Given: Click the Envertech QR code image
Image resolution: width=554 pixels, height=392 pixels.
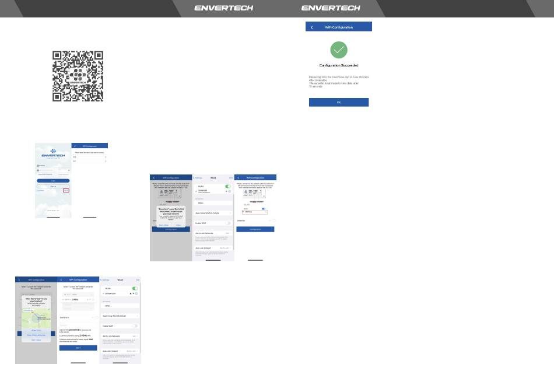Looking at the screenshot, I should click(78, 76).
